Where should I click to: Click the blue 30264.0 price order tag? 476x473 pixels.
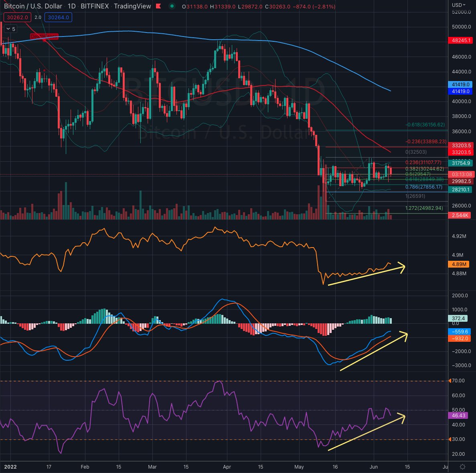point(58,17)
